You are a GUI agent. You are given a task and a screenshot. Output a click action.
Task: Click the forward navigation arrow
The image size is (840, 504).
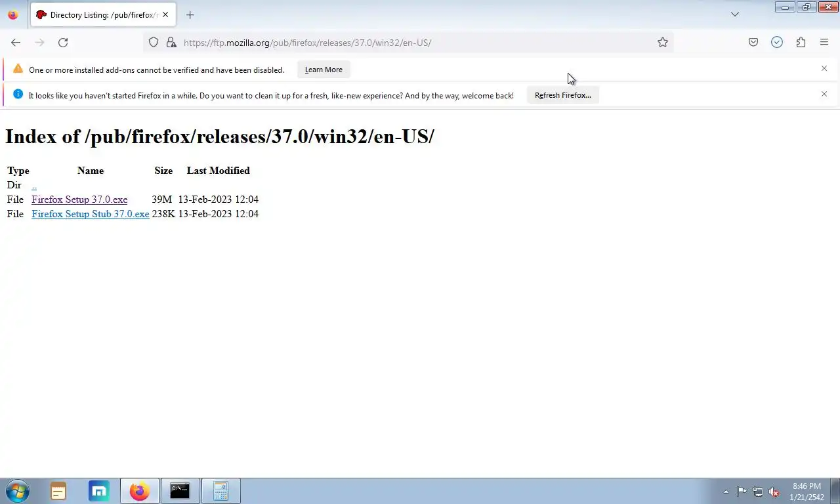point(39,43)
